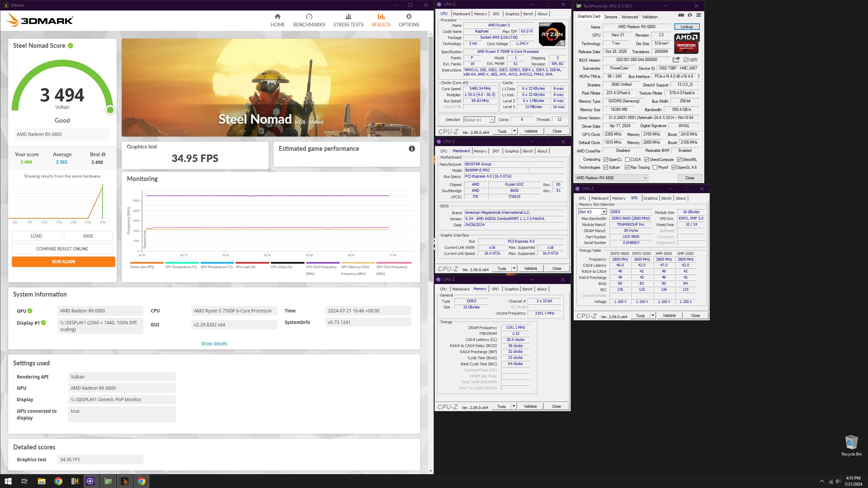
Task: Click COMPARE RESULT ONLINE
Action: [x=62, y=249]
